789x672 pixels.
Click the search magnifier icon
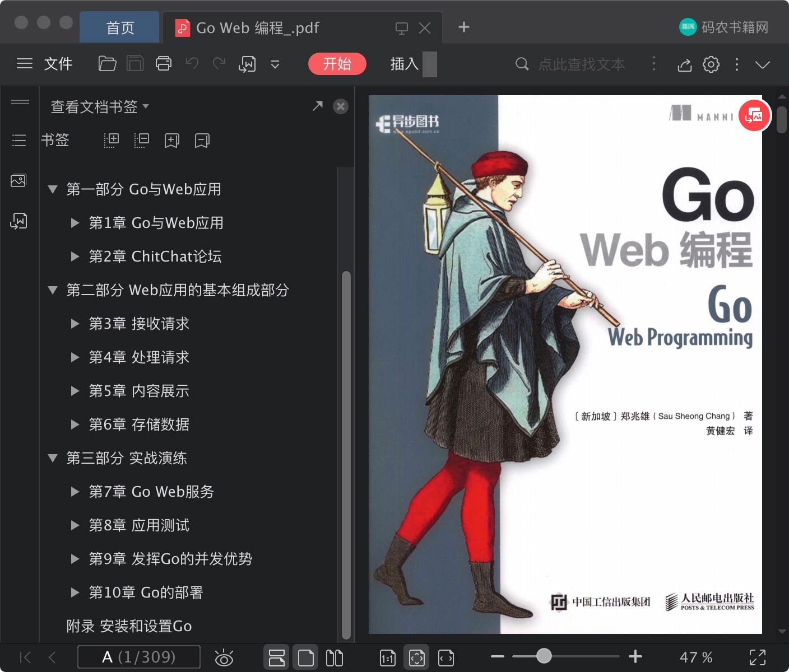(x=522, y=64)
